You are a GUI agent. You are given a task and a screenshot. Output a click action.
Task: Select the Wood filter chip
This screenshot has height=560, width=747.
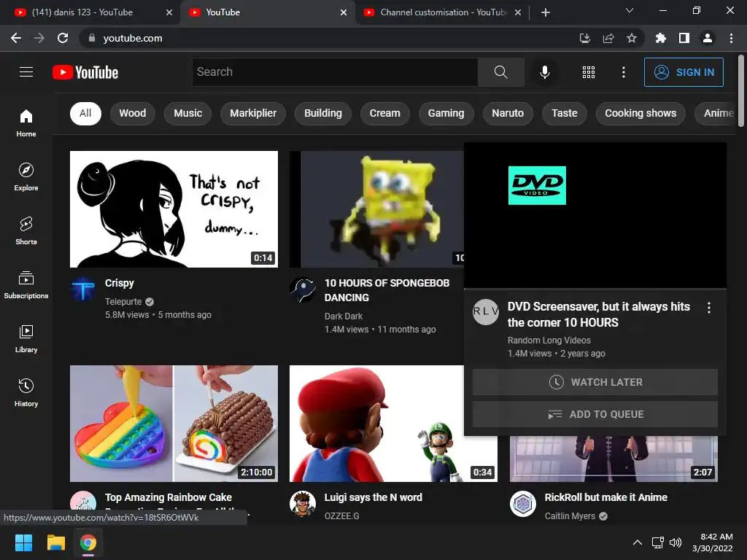pos(133,113)
